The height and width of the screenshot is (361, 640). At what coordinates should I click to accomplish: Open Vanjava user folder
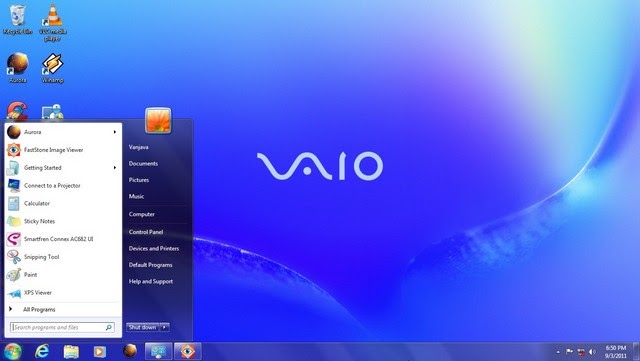138,147
